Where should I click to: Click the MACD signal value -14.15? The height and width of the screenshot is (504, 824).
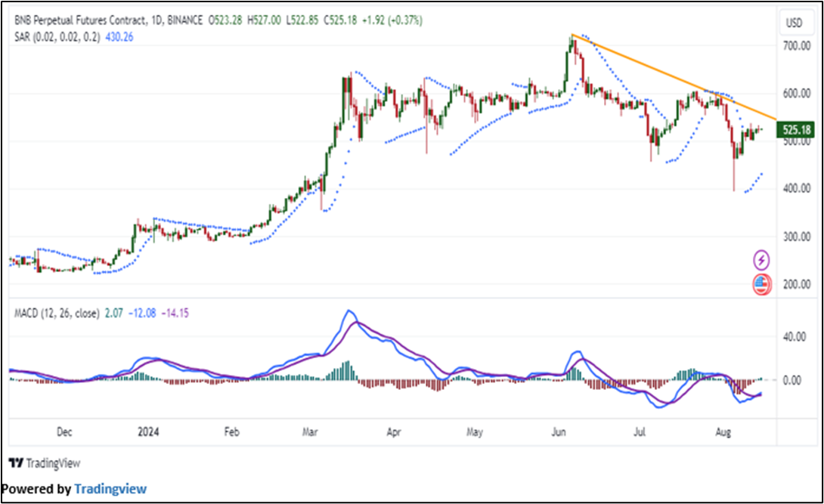coord(175,314)
